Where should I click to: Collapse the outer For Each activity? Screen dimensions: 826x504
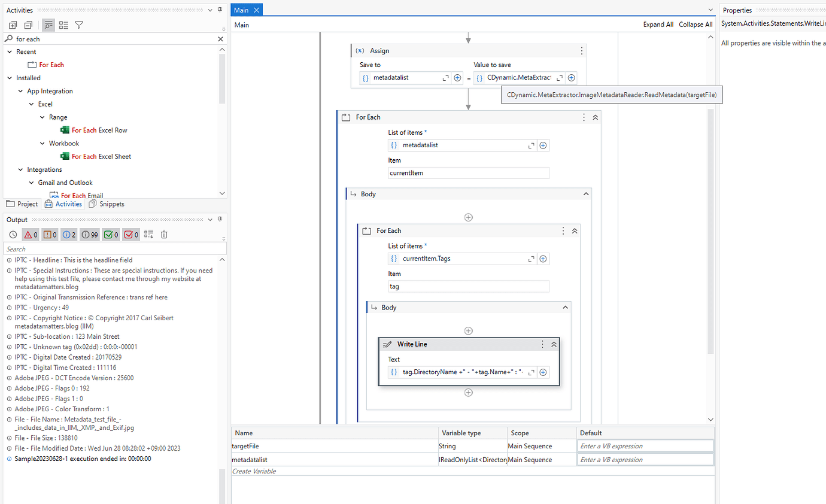pos(594,117)
